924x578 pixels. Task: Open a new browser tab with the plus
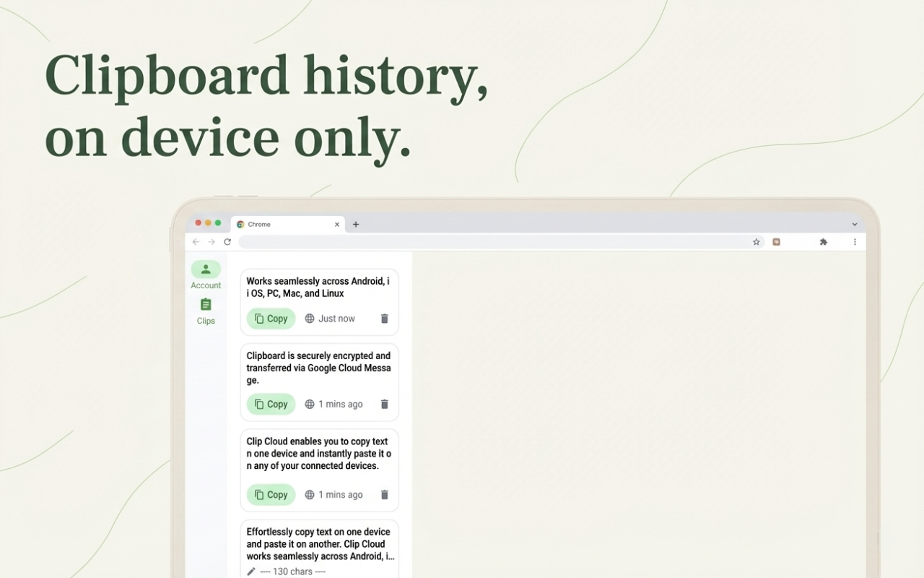(x=355, y=224)
